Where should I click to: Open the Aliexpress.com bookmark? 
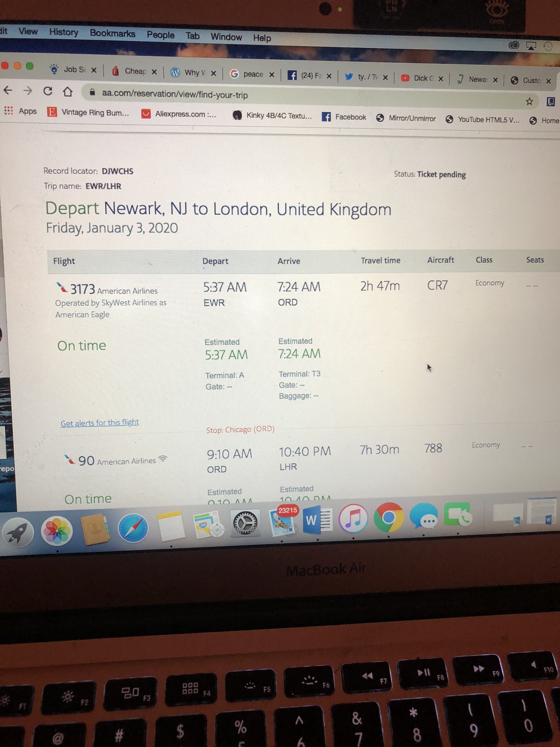179,114
